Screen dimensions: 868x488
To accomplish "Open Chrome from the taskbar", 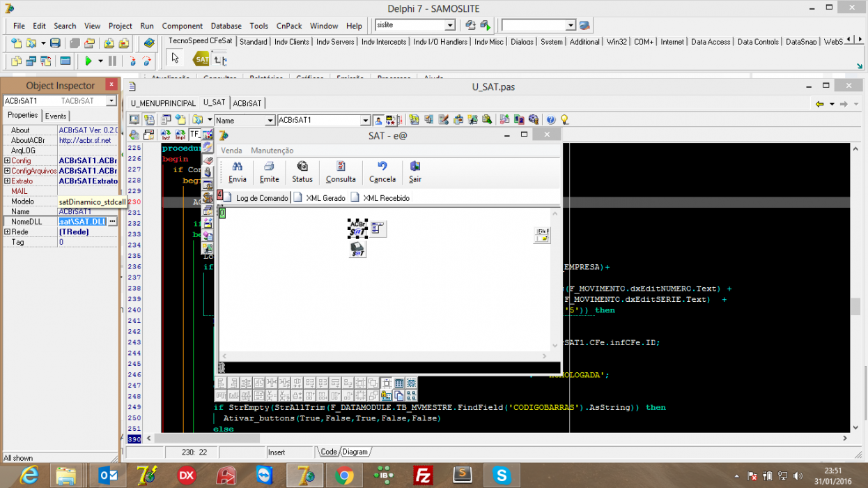I will pos(343,475).
